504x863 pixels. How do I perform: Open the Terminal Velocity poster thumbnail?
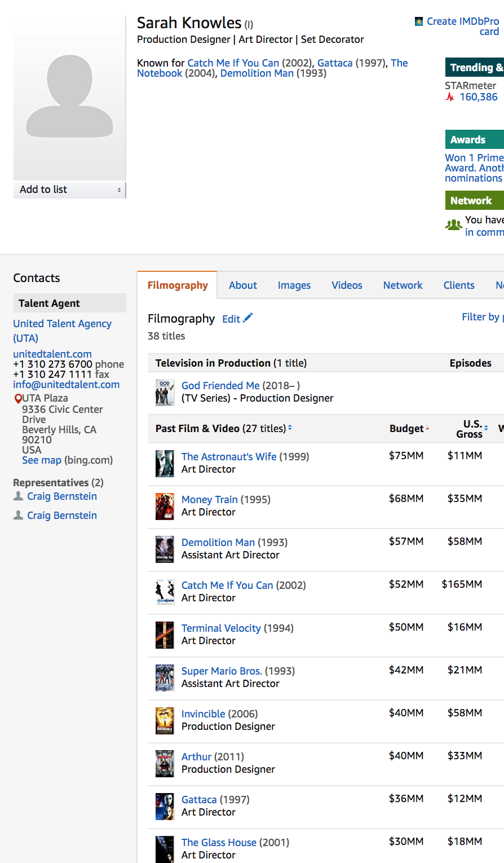165,635
